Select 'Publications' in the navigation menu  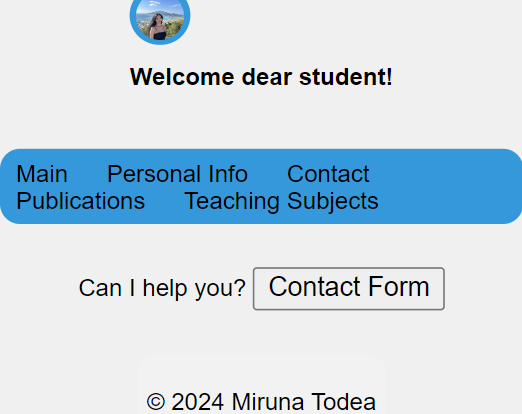81,201
